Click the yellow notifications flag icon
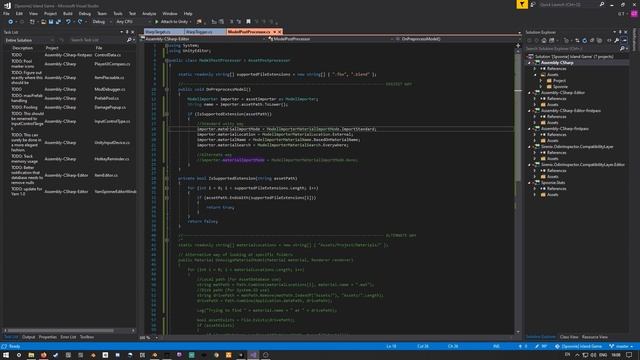The image size is (640, 360). click(522, 4)
